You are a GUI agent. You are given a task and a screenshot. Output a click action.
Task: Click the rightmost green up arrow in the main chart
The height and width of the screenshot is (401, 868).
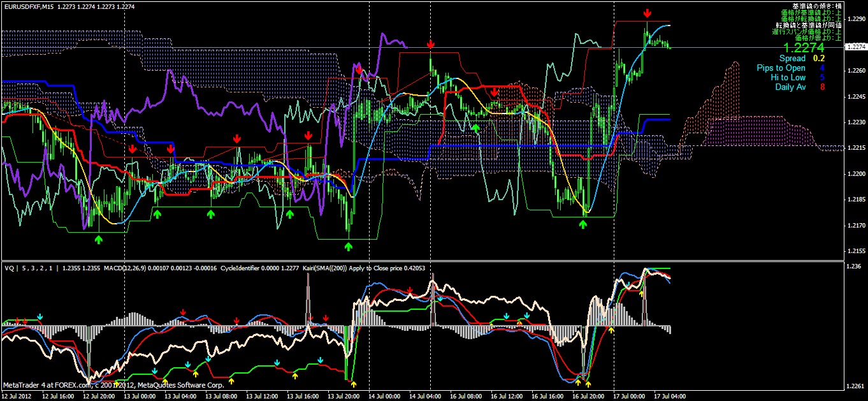[584, 224]
